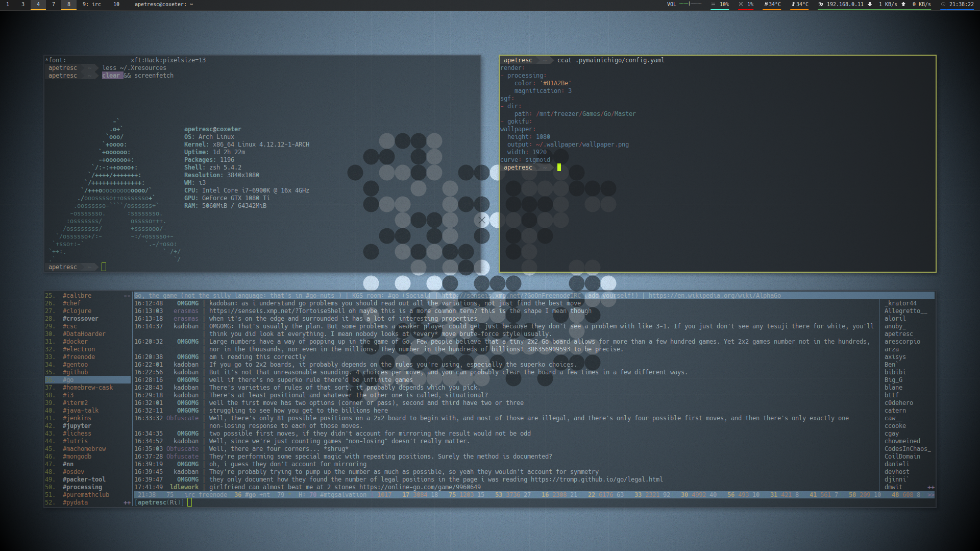Click nick chowmeined in the nicklist

[x=902, y=441]
